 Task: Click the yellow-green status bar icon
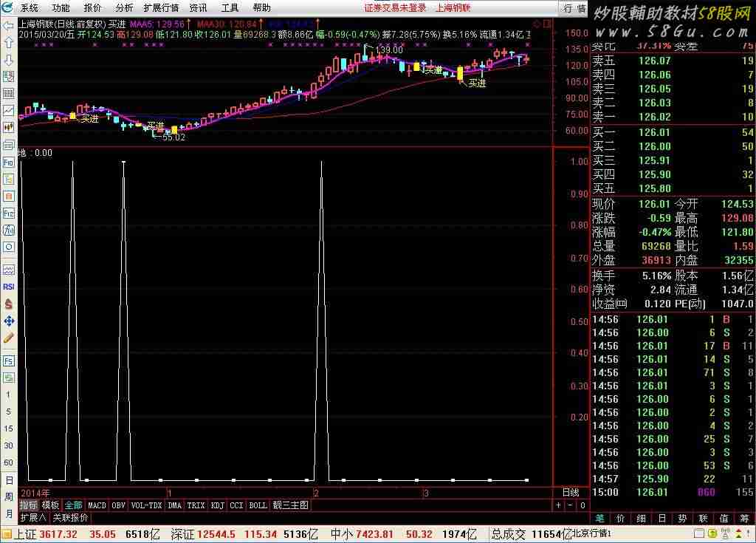coord(712,533)
